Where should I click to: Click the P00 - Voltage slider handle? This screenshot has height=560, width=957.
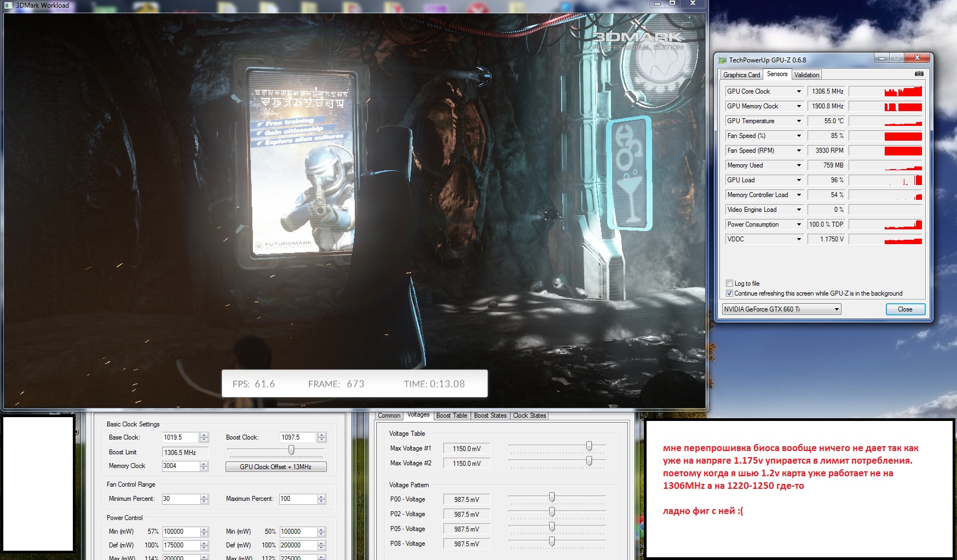point(552,497)
